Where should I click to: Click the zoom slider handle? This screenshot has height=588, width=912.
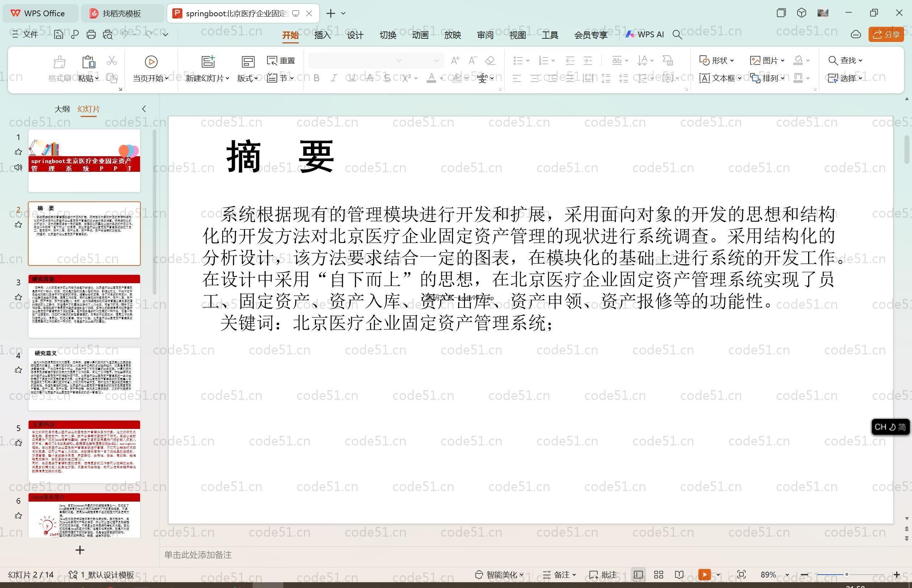[x=847, y=575]
